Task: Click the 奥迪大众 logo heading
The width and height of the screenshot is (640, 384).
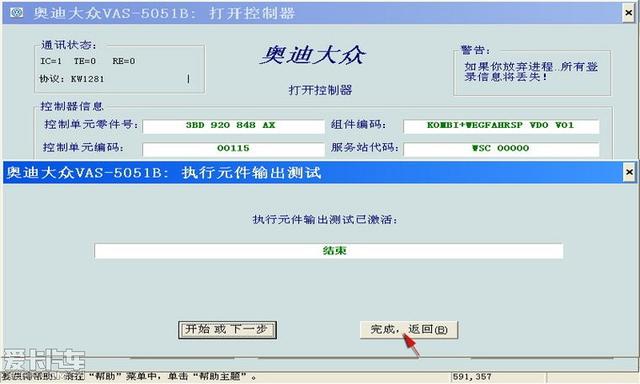Action: click(313, 55)
